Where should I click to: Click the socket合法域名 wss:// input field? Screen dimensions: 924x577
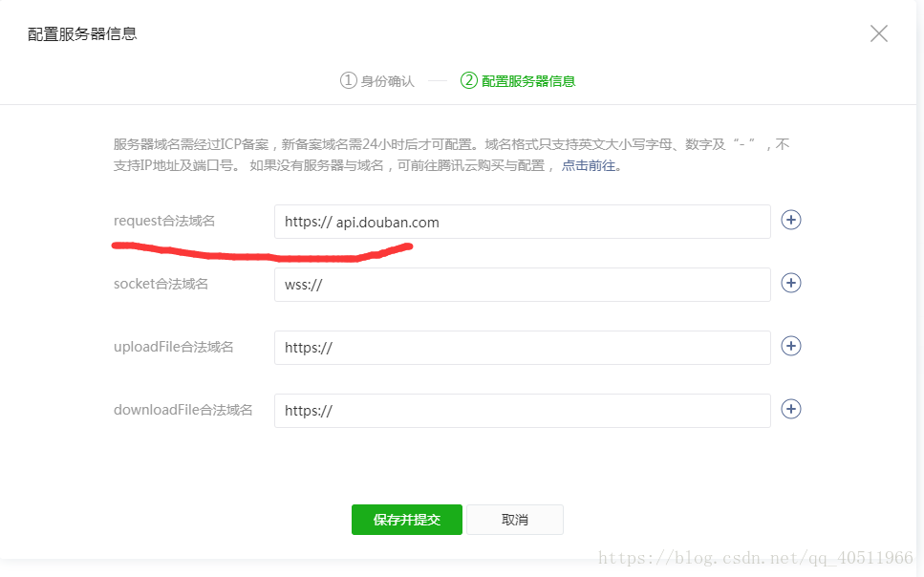coord(522,285)
